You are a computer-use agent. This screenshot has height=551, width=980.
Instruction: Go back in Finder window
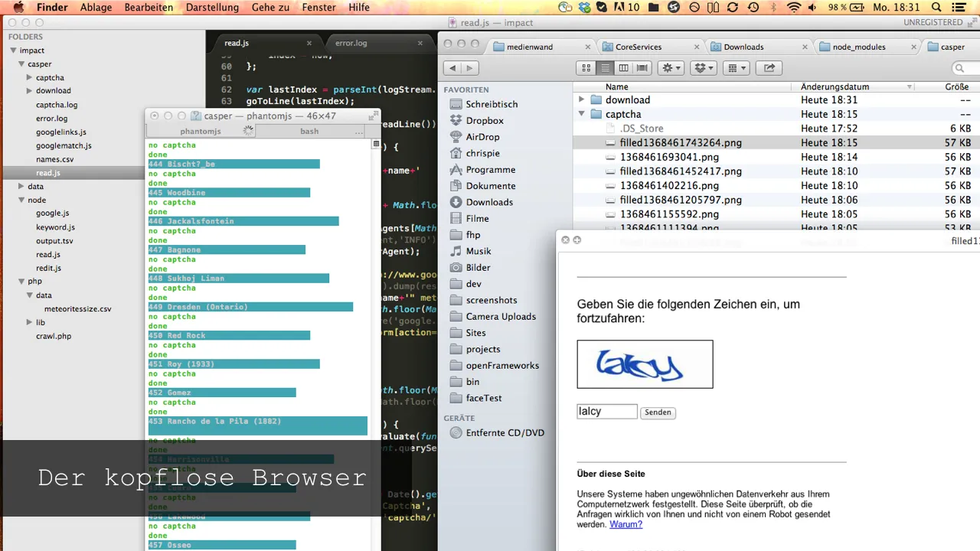coord(453,68)
